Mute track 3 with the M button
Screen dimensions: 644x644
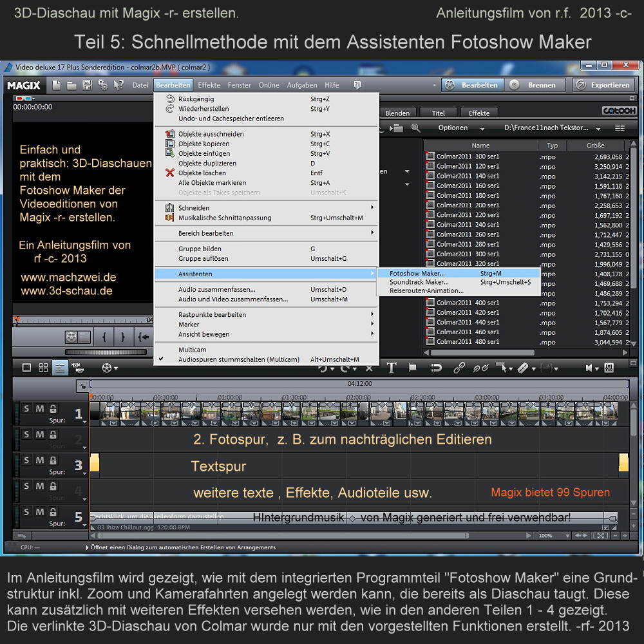(x=40, y=460)
